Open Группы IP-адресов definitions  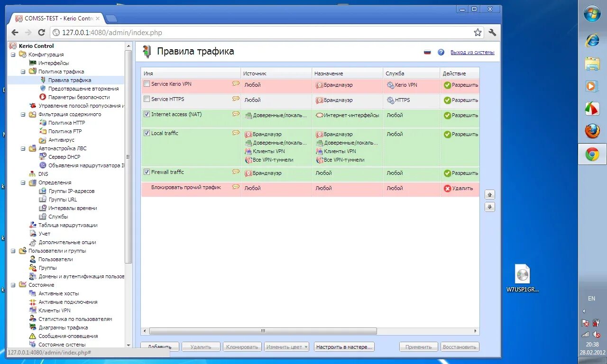click(71, 191)
